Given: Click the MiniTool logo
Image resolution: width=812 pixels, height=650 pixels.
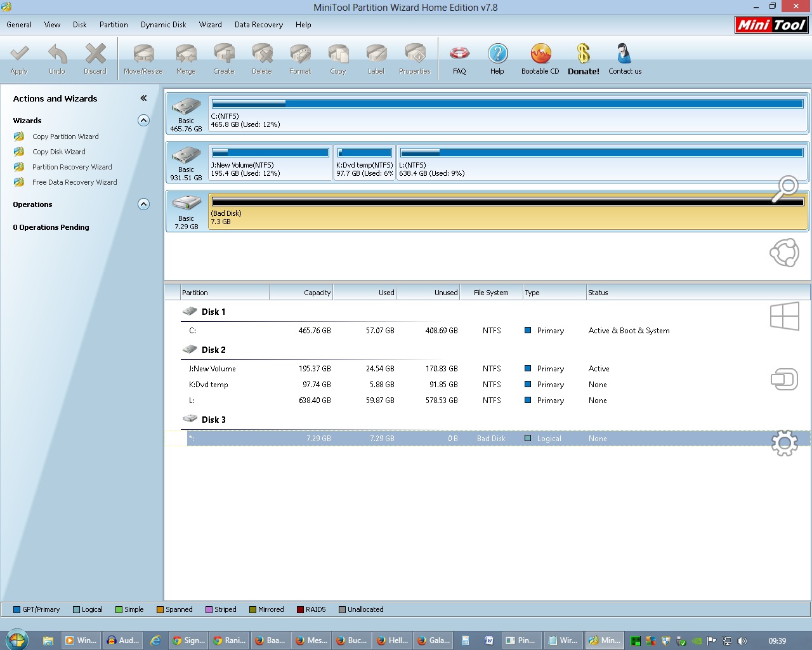Looking at the screenshot, I should pyautogui.click(x=771, y=25).
